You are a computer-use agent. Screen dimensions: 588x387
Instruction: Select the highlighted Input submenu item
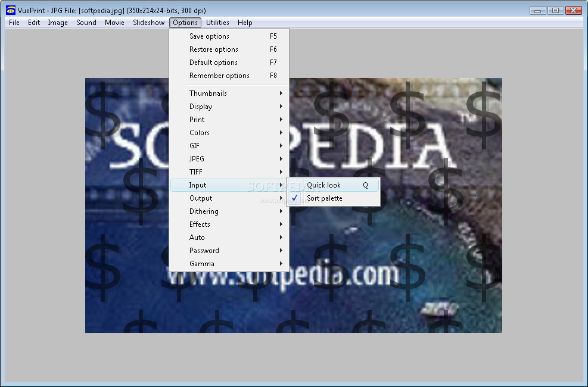tap(229, 185)
